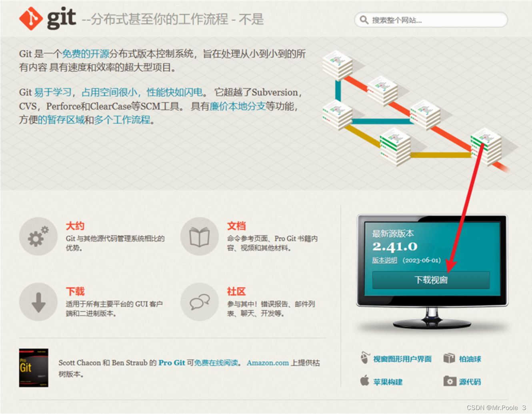
Task: Open the 视窗图形用户界面 link
Action: pos(402,359)
